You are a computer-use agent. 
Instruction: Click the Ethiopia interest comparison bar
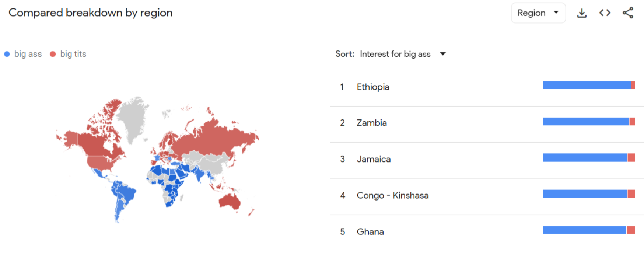[x=588, y=86]
